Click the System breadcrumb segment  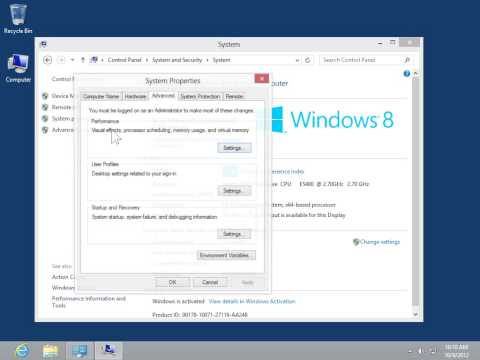[221, 60]
